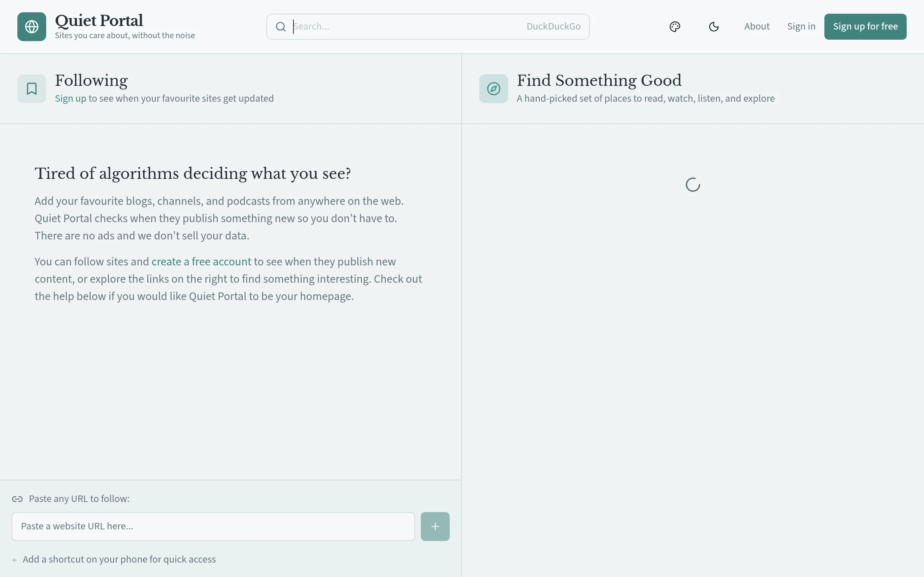Expand Add a shortcut on your phone help
This screenshot has width=924, height=577.
click(119, 559)
